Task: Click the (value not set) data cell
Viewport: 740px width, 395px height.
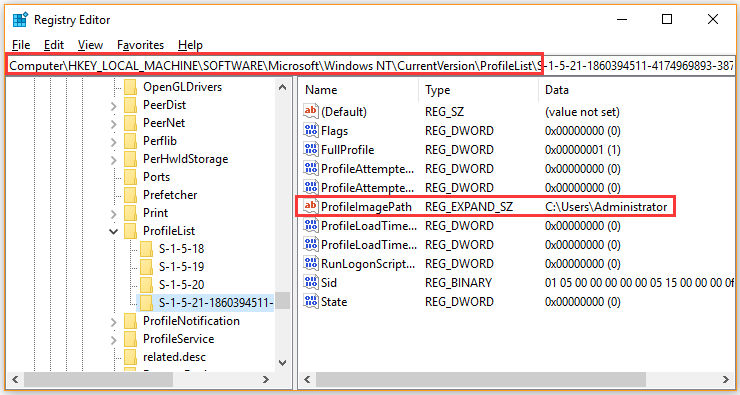Action: pos(582,112)
